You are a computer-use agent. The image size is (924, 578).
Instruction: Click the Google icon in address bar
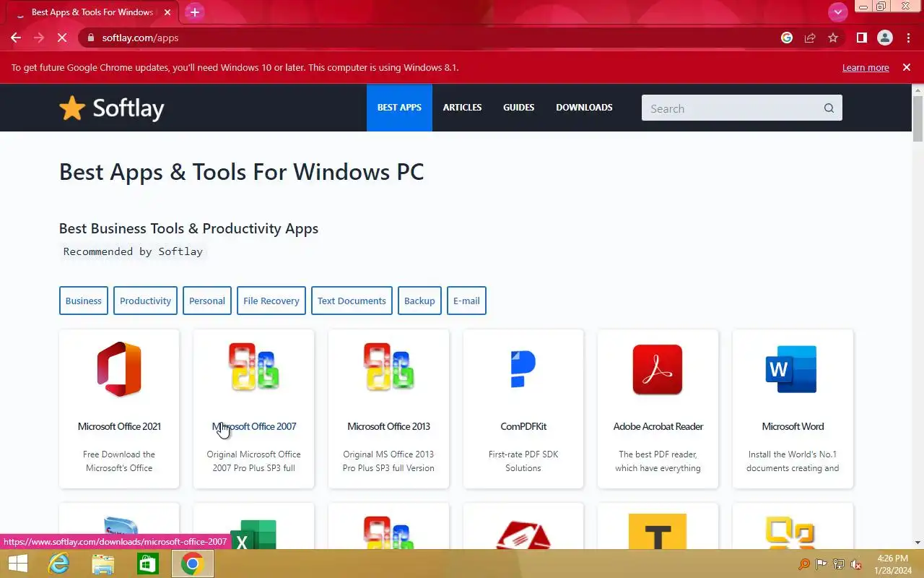[787, 38]
